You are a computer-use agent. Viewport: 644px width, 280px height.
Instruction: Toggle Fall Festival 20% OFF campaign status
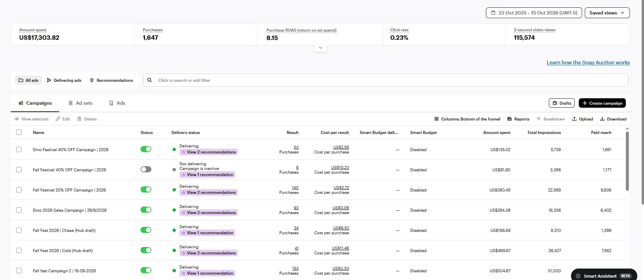click(x=146, y=189)
